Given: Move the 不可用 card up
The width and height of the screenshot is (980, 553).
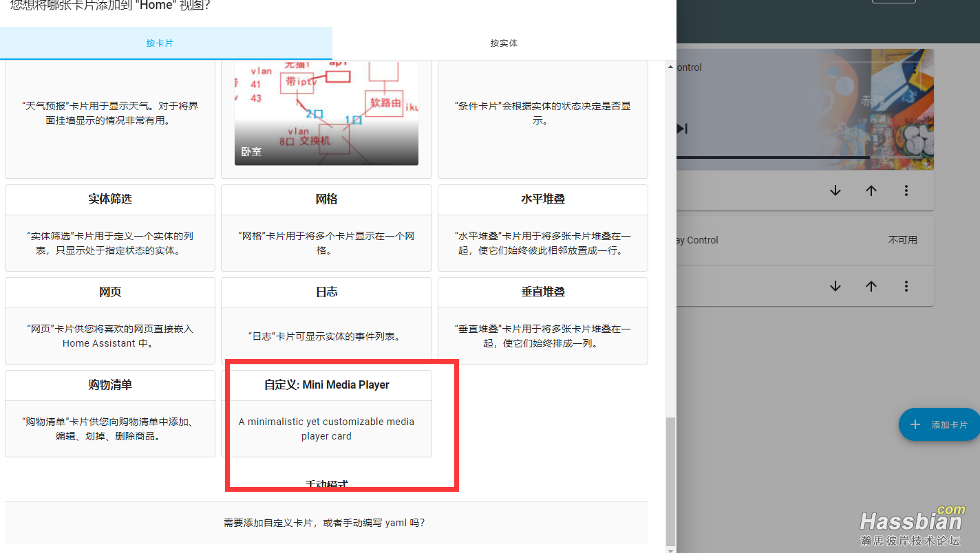Looking at the screenshot, I should tap(871, 286).
